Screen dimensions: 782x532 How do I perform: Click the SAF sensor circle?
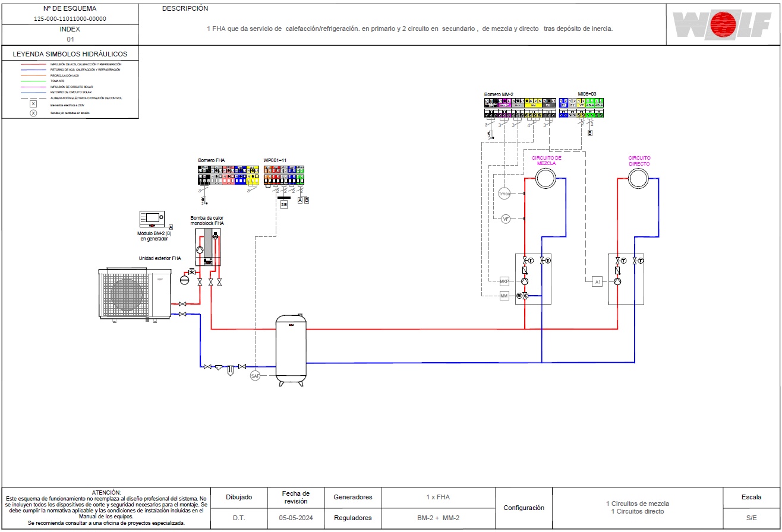click(256, 376)
